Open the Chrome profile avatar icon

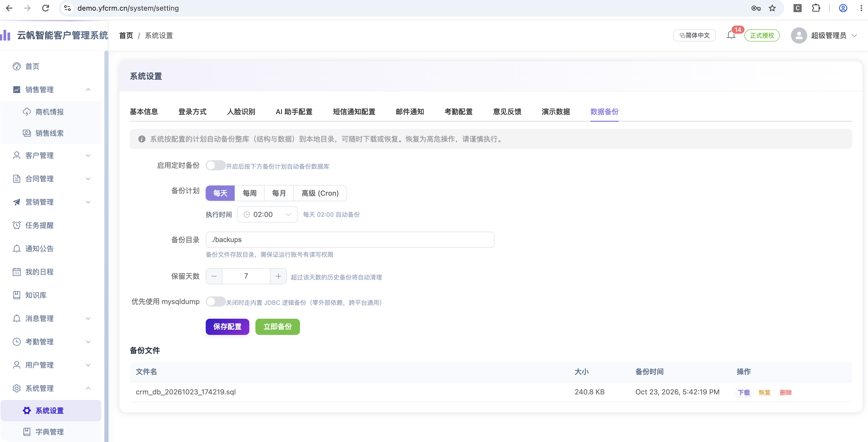843,8
